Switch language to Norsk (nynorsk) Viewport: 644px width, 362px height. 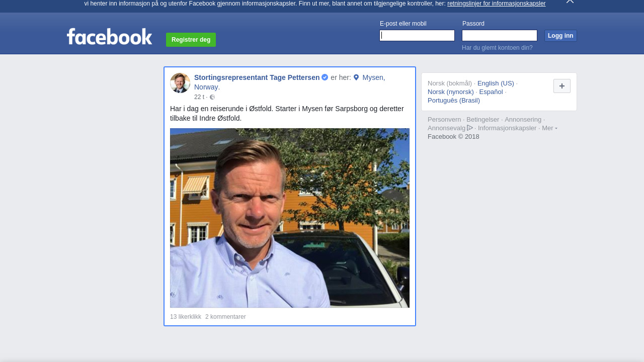coord(451,92)
